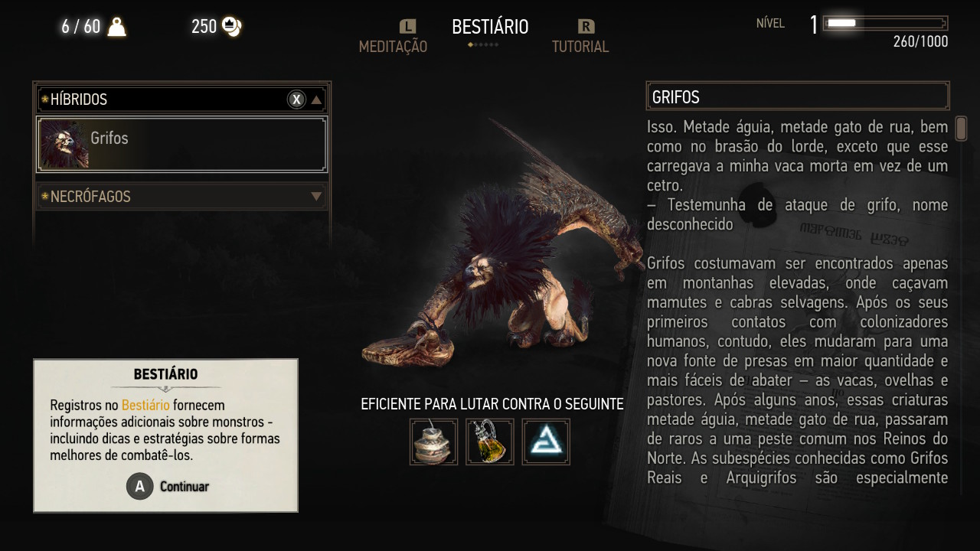Screen dimensions: 980x551
Task: Click the L bumper icon above Meditação
Action: click(x=408, y=27)
